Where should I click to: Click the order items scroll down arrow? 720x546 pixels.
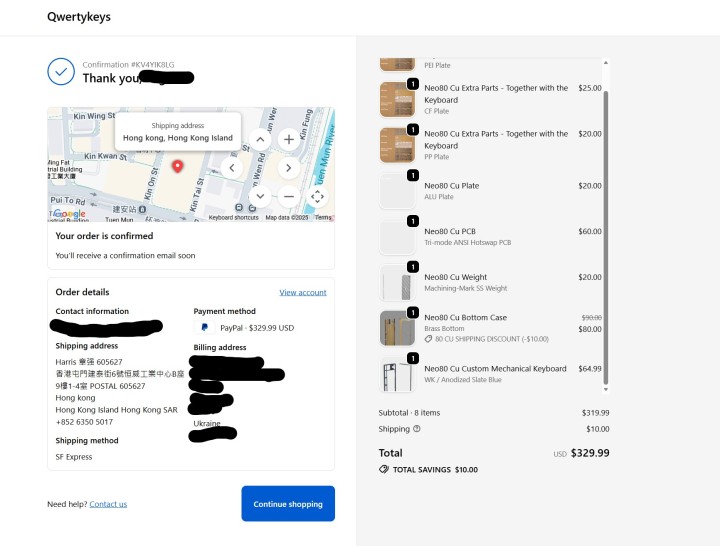pos(606,389)
